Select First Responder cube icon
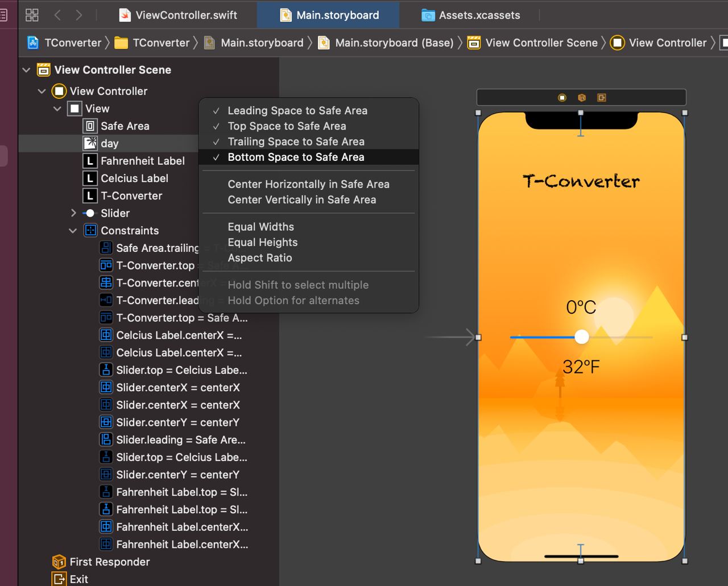The width and height of the screenshot is (728, 586). [59, 562]
